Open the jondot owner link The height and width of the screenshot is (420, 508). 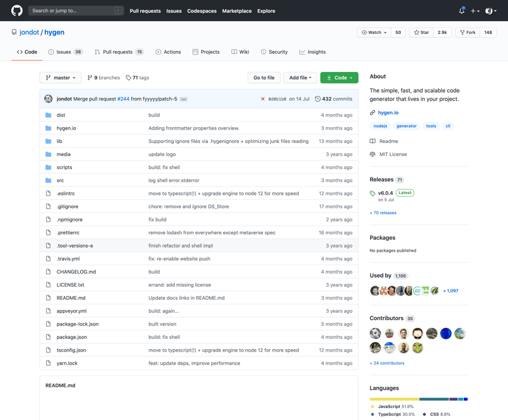coord(29,33)
